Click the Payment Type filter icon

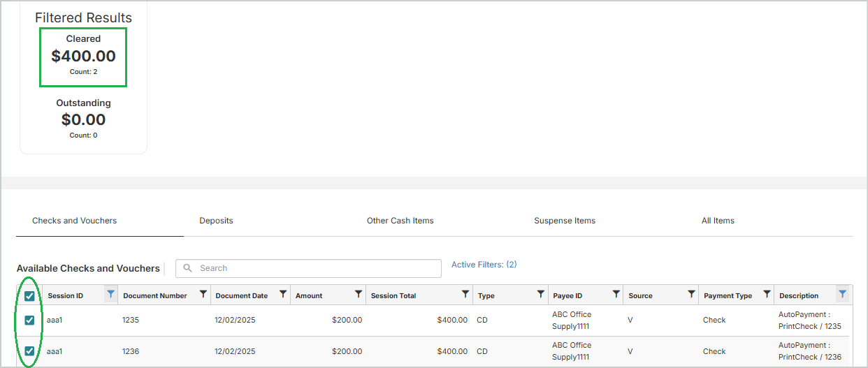click(x=767, y=295)
